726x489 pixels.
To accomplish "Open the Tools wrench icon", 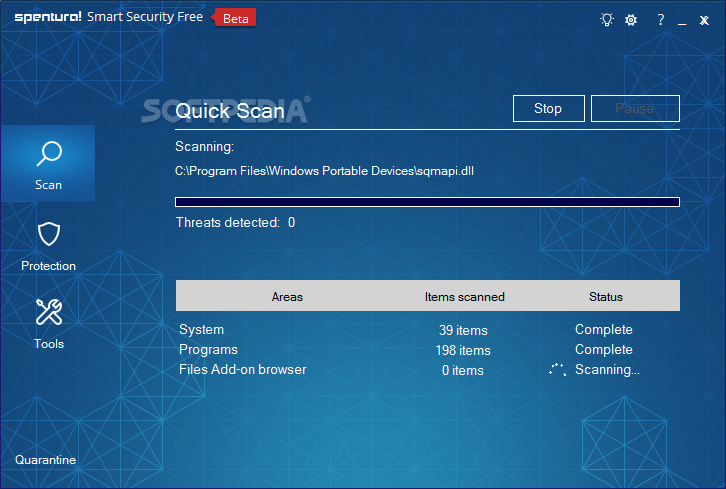I will click(49, 311).
